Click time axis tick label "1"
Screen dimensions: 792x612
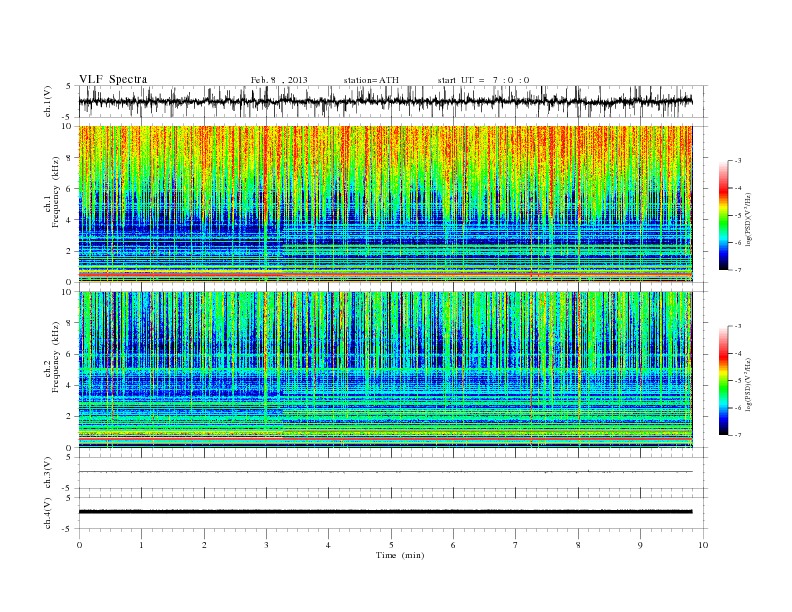pos(141,545)
